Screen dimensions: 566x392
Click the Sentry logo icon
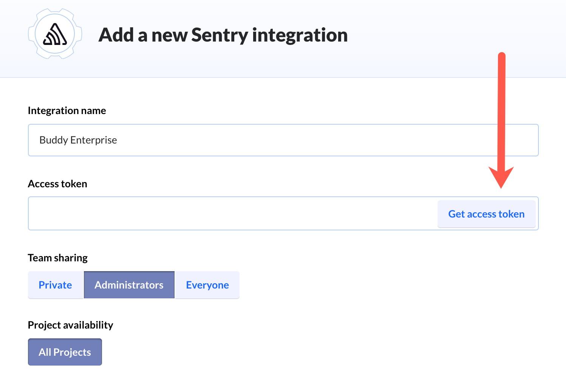[x=55, y=34]
